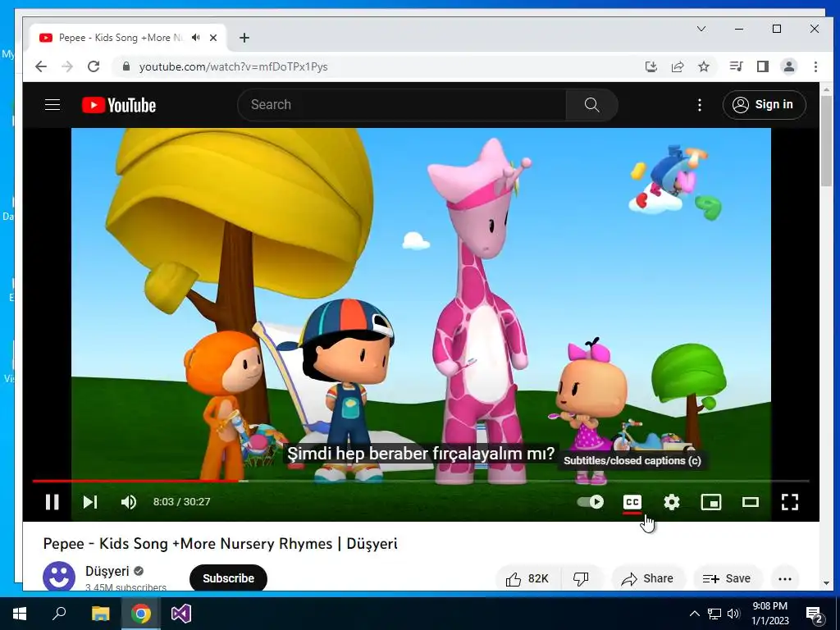The height and width of the screenshot is (630, 840).
Task: Open Chrome side panel
Action: (x=762, y=66)
